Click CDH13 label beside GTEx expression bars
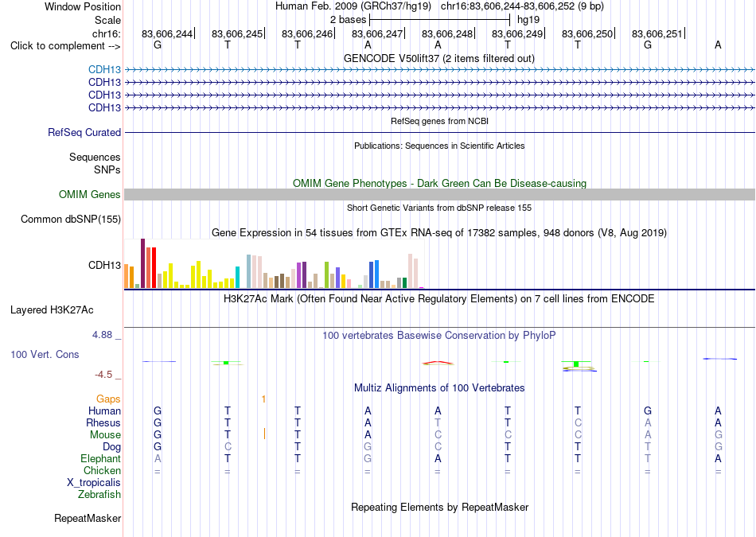This screenshot has width=756, height=537. [104, 265]
